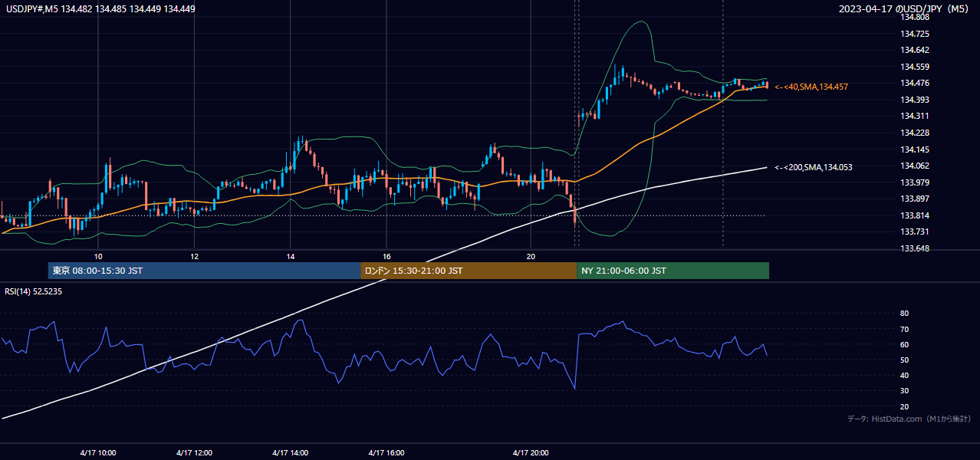Click the NY 21:00-06:00 JST session bar

(673, 271)
